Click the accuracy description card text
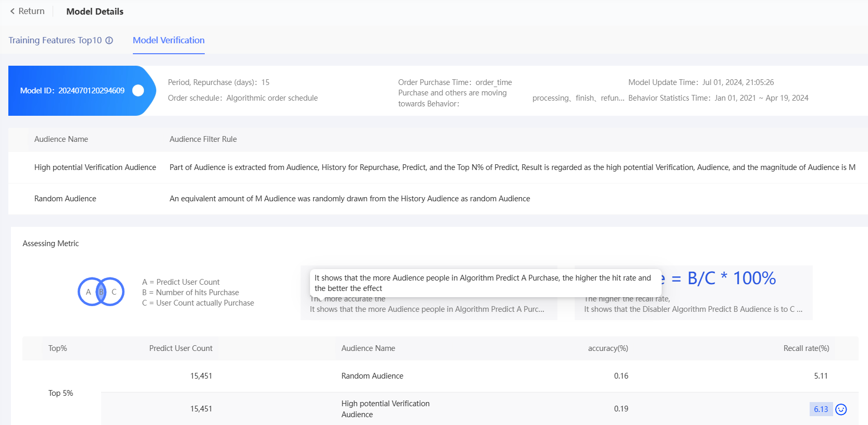The width and height of the screenshot is (868, 425). pos(427,309)
